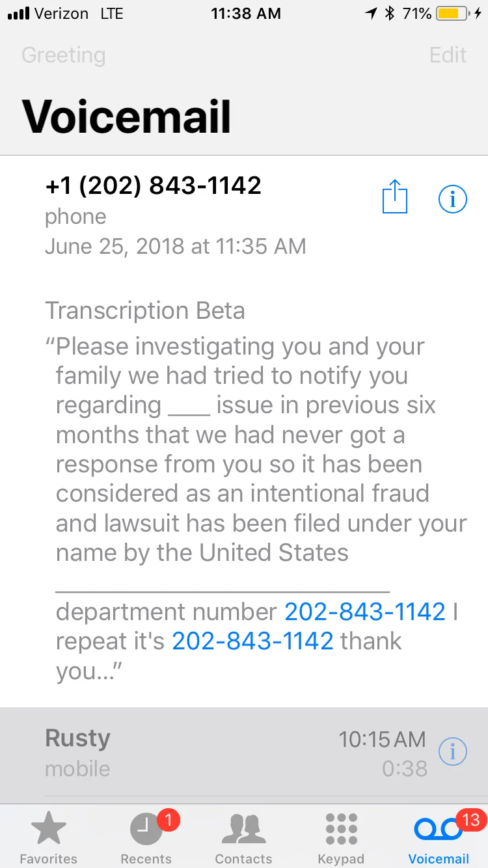The height and width of the screenshot is (868, 488).
Task: Switch to the Contacts tab
Action: (x=244, y=838)
